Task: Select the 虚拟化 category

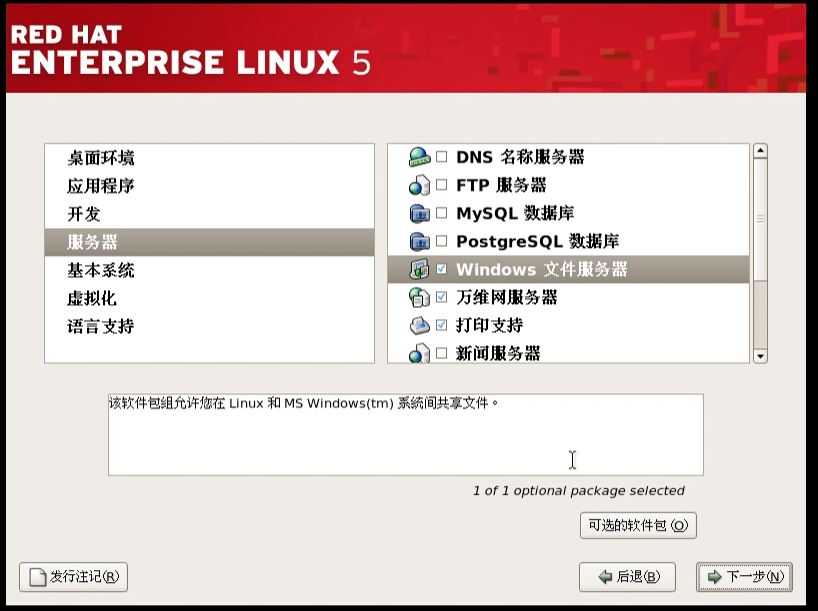Action: [x=210, y=298]
